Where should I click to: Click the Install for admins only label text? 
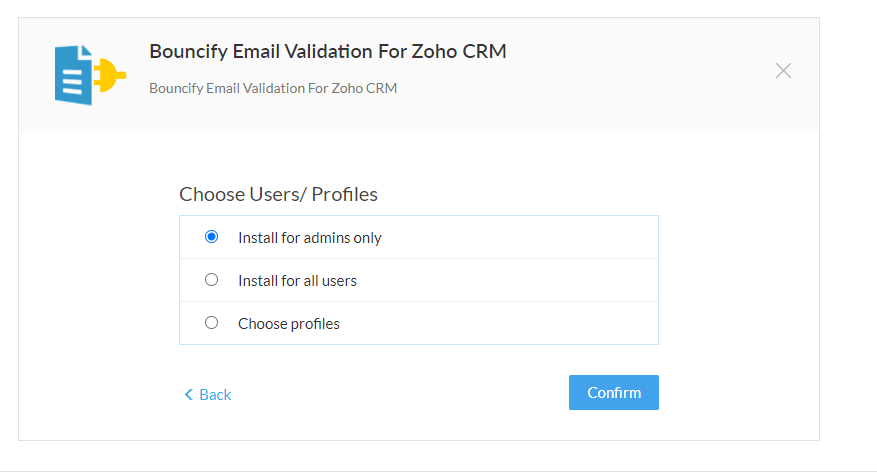(310, 238)
